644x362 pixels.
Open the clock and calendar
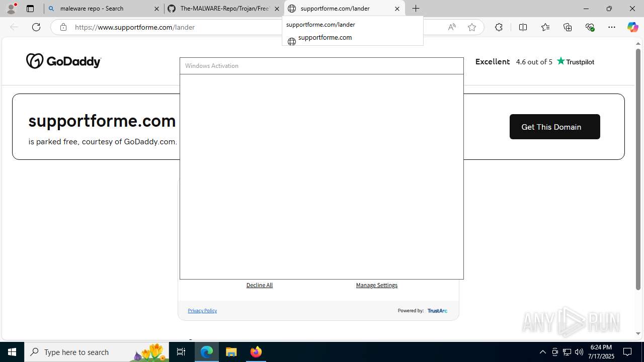(601, 352)
